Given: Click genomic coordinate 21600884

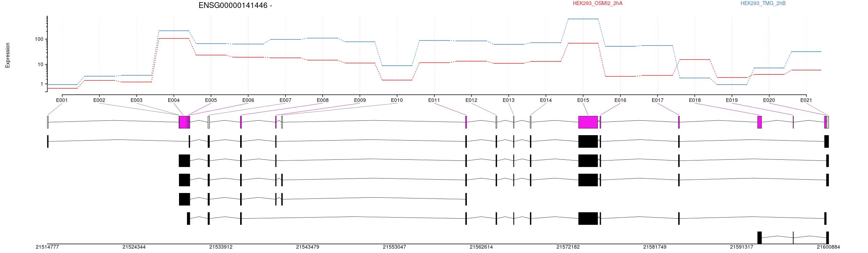Looking at the screenshot, I should (x=828, y=247).
